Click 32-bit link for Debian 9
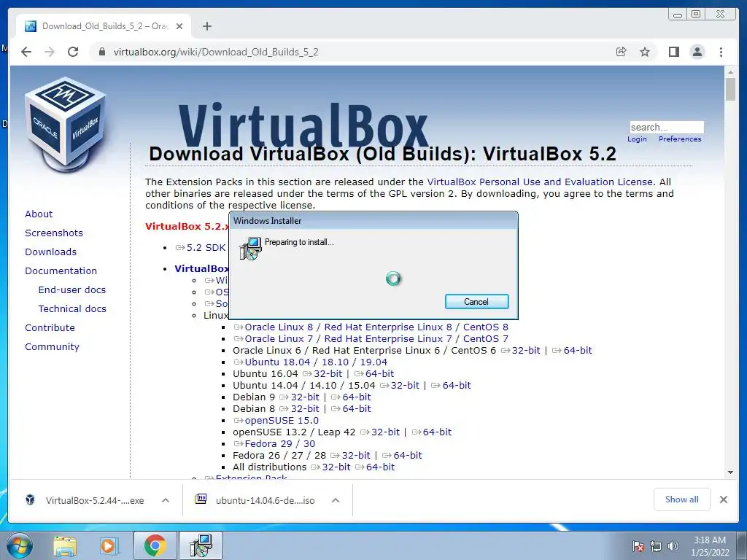Screen dimensions: 747x560 tap(299, 397)
